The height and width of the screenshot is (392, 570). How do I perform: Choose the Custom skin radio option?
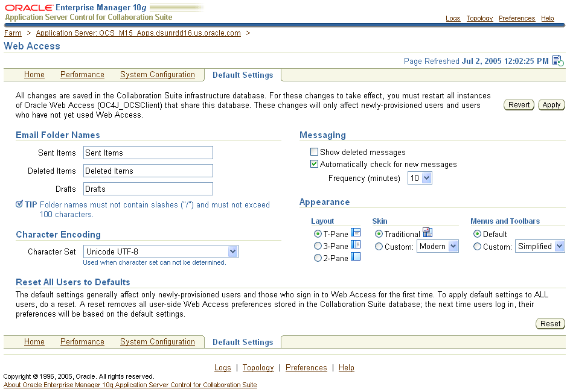tap(379, 246)
